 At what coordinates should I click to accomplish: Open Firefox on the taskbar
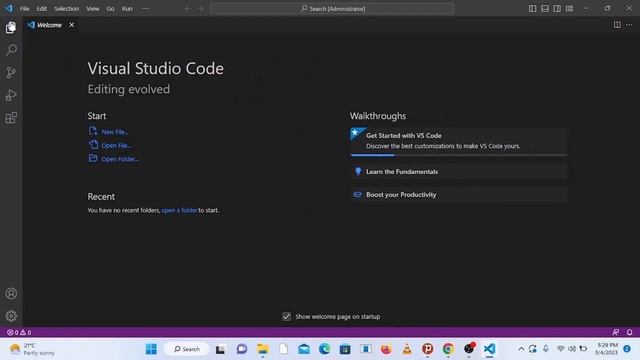(x=386, y=349)
